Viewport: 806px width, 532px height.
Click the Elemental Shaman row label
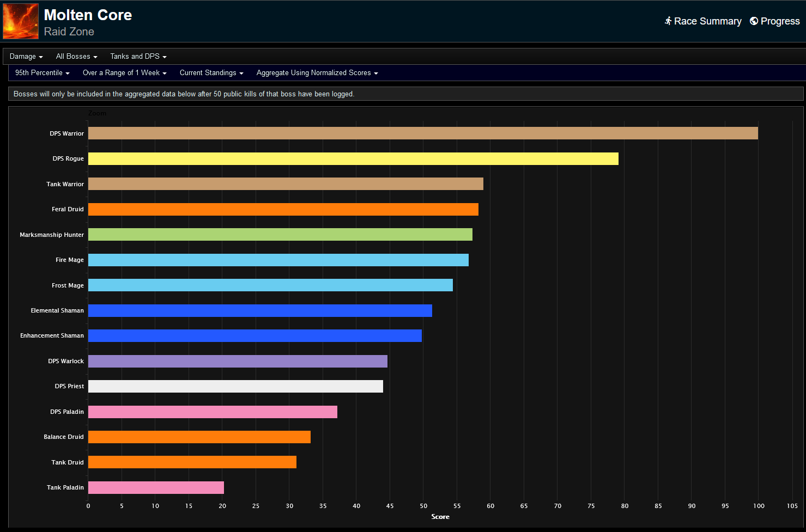click(57, 310)
